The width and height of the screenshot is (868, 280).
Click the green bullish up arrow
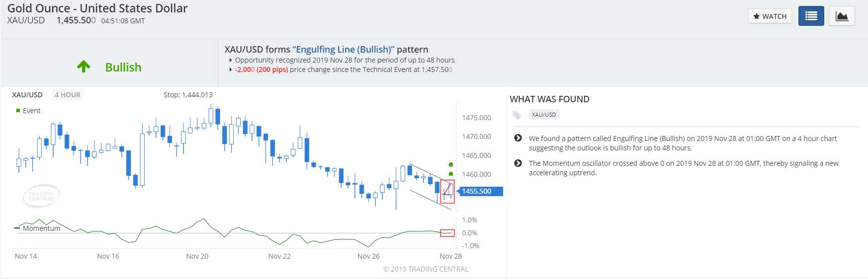(84, 67)
